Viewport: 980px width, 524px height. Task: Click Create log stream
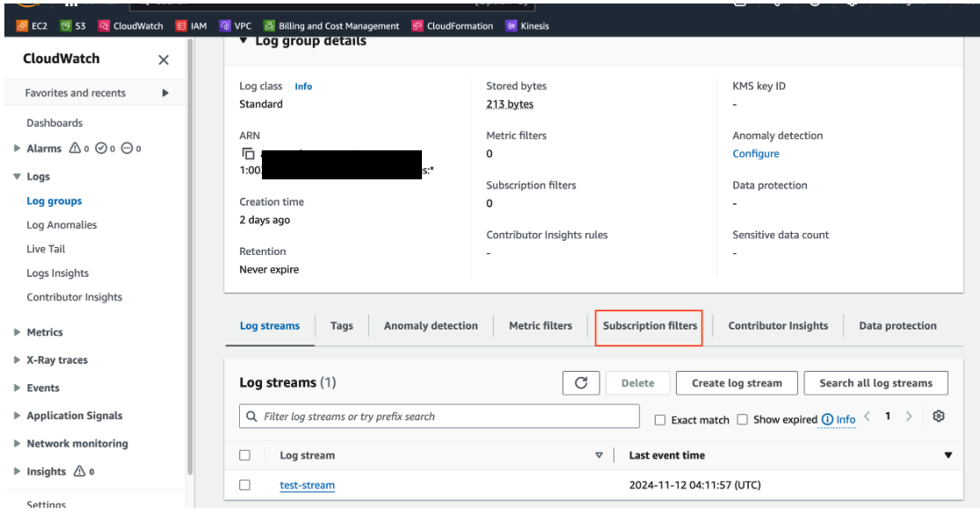[737, 382]
